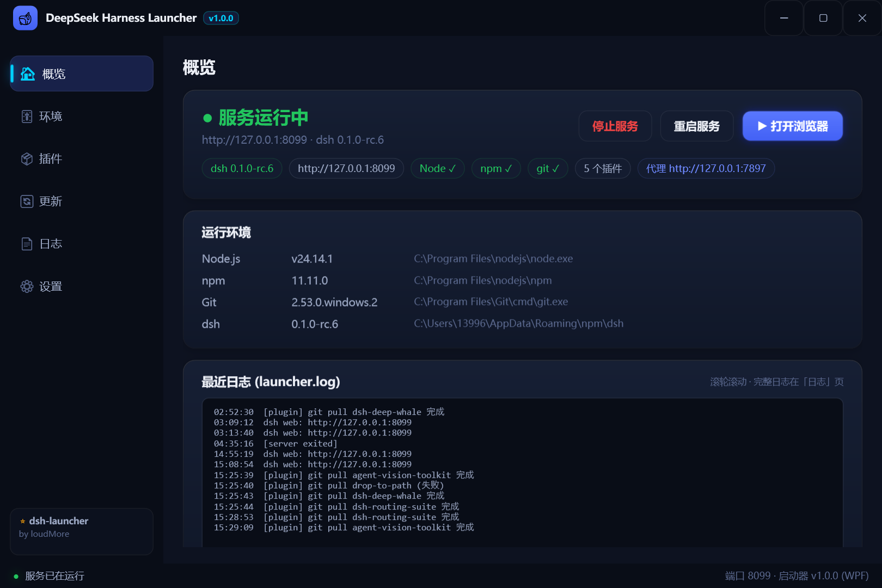
Task: Maximize the launcher window
Action: [x=823, y=18]
